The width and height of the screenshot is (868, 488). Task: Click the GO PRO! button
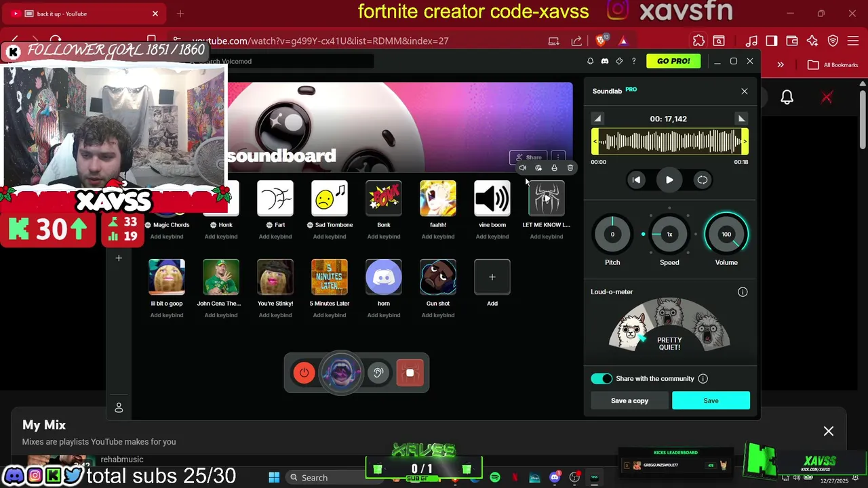pyautogui.click(x=673, y=61)
